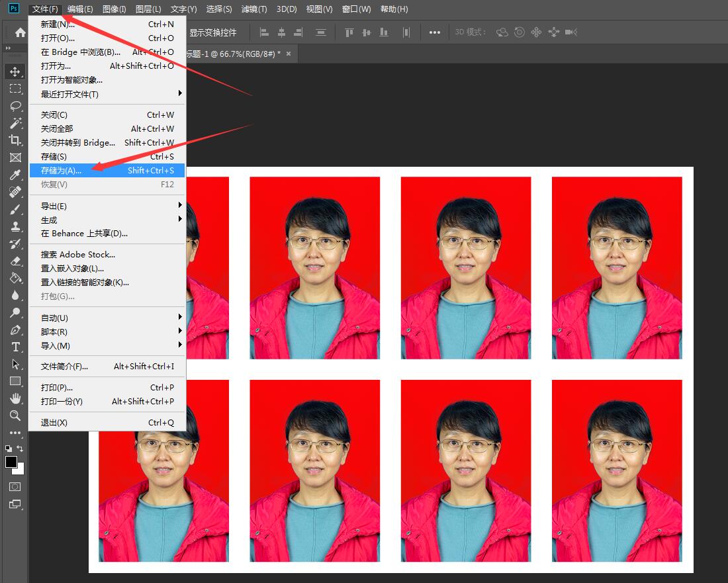Open the 图像(I) menu
Viewport: 728px width, 583px height.
tap(114, 9)
